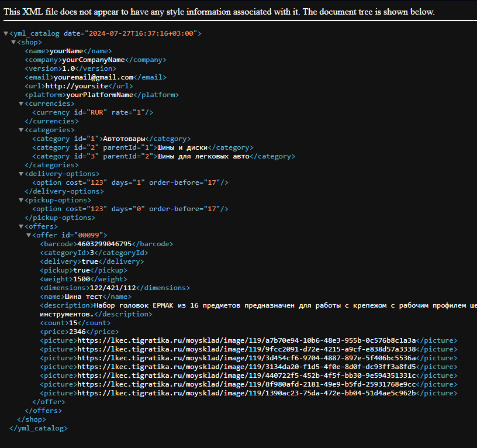
Task: Click the currency id RUR line
Action: (x=93, y=113)
